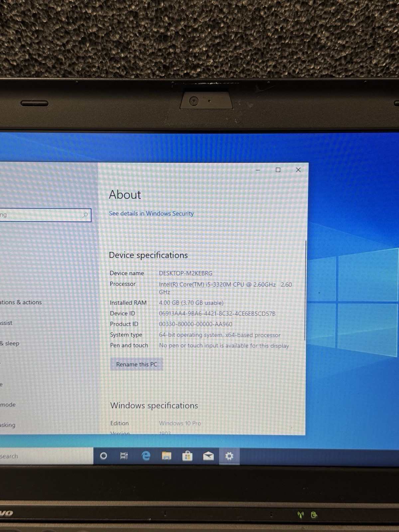Select Product ID 00330-80000-00000-AA960

click(196, 324)
